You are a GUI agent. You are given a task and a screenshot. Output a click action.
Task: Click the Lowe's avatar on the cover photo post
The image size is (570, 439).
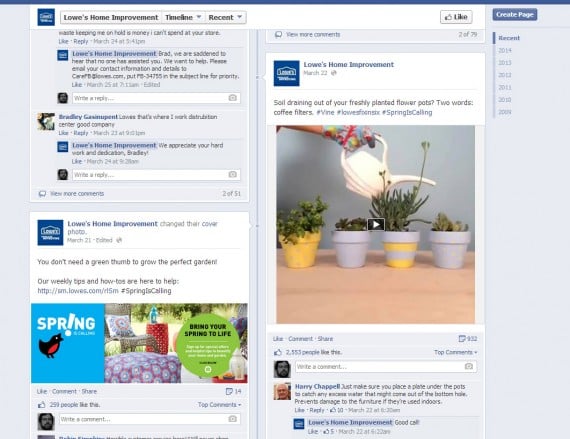[50, 233]
